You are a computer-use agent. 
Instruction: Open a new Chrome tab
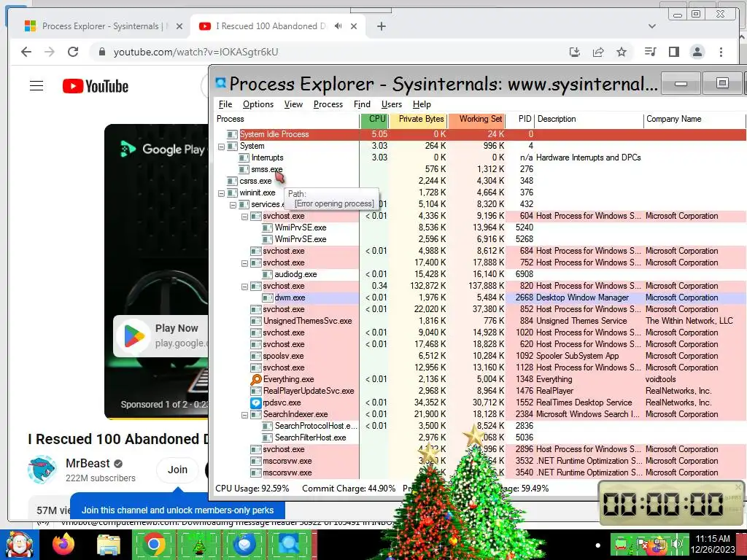pyautogui.click(x=381, y=26)
